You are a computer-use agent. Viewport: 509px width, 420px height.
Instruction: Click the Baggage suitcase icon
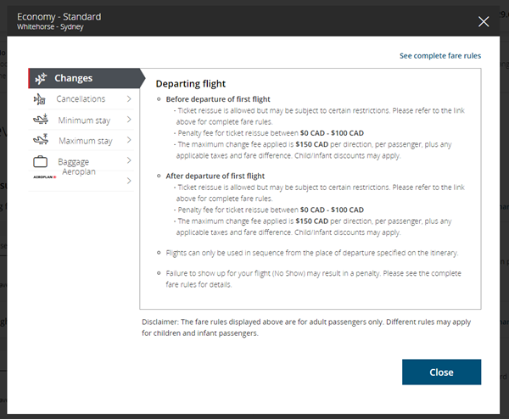click(40, 161)
